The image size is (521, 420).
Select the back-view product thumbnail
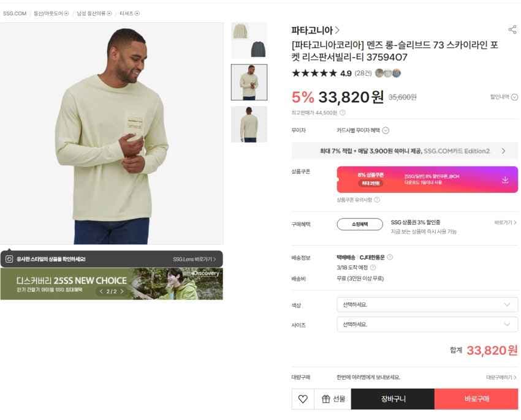tap(249, 124)
